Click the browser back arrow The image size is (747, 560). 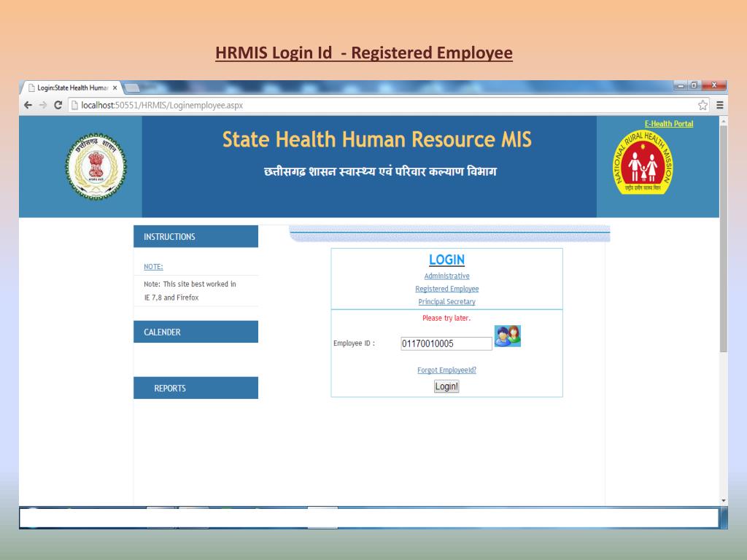28,105
